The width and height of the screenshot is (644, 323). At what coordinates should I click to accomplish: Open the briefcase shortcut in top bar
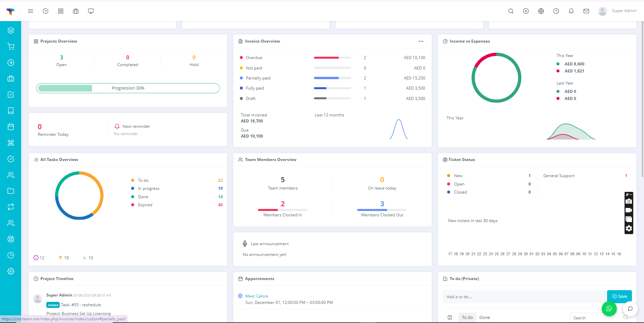click(x=76, y=11)
